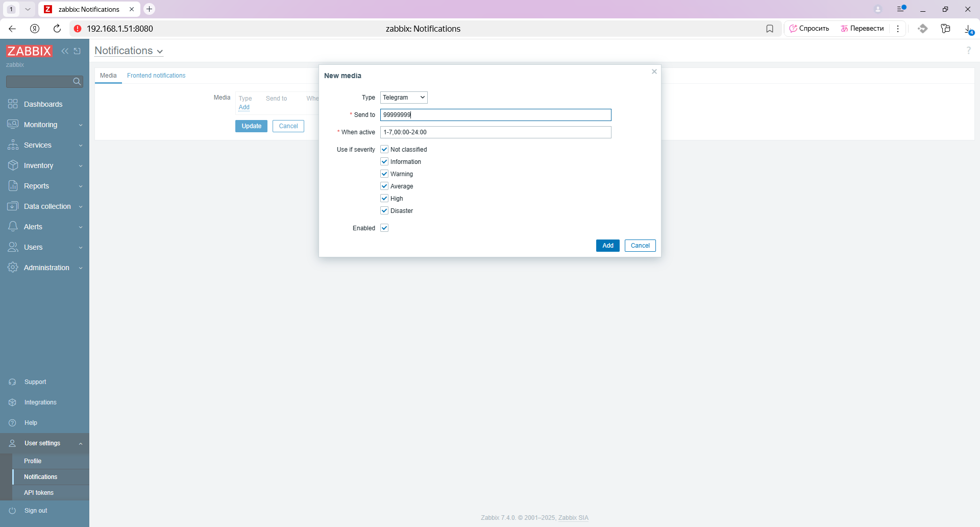
Task: Click the Inventory box icon
Action: coord(13,165)
